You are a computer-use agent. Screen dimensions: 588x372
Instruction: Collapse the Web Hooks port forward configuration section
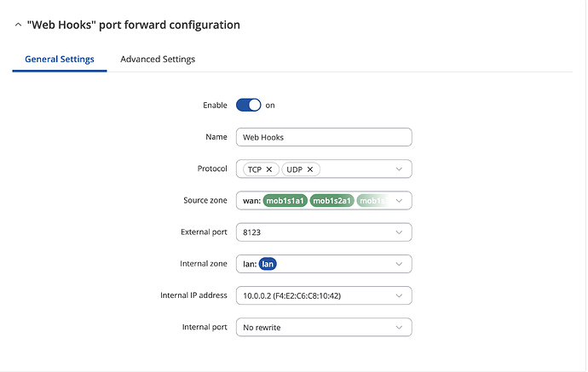pyautogui.click(x=18, y=25)
